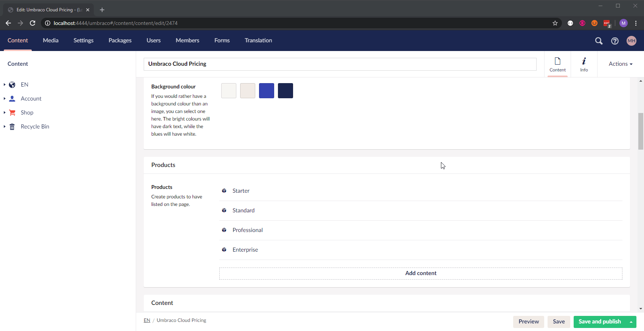Open the Actions dropdown
644x331 pixels.
tap(621, 64)
